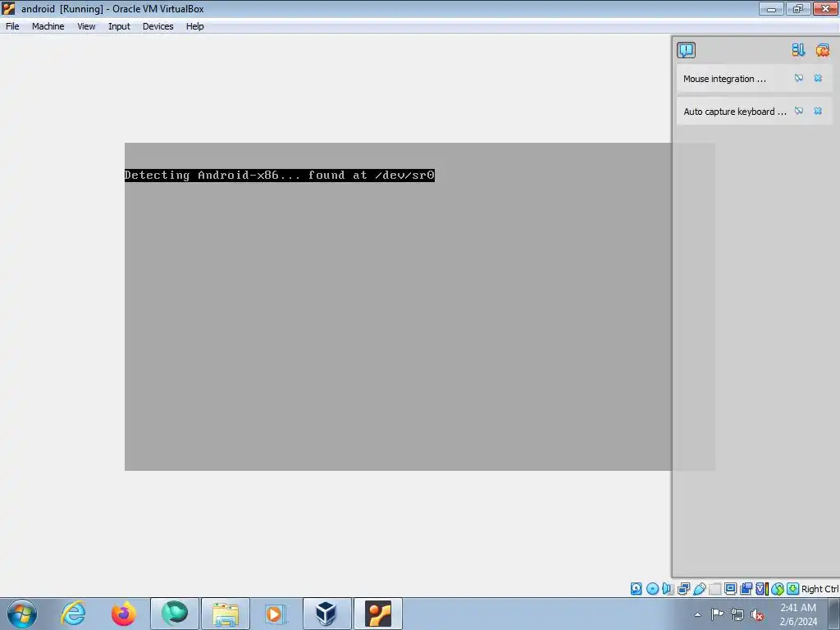Image resolution: width=840 pixels, height=630 pixels.
Task: Click the recording status icon
Action: pos(746,589)
